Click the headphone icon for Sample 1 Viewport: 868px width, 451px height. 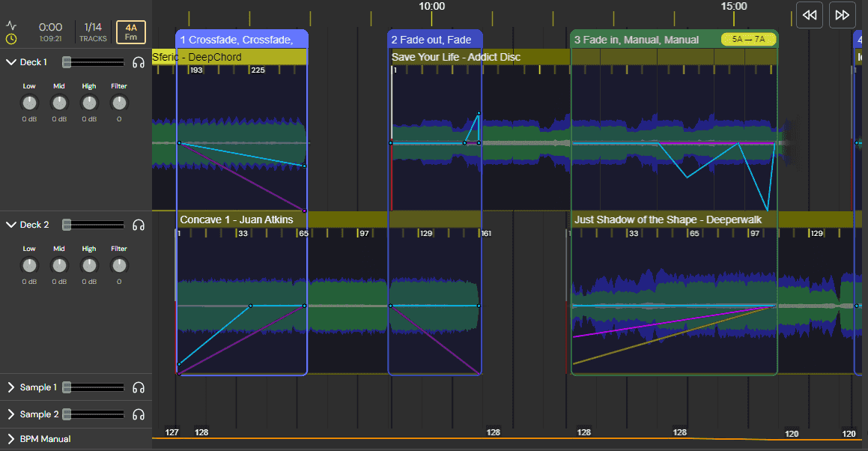139,387
